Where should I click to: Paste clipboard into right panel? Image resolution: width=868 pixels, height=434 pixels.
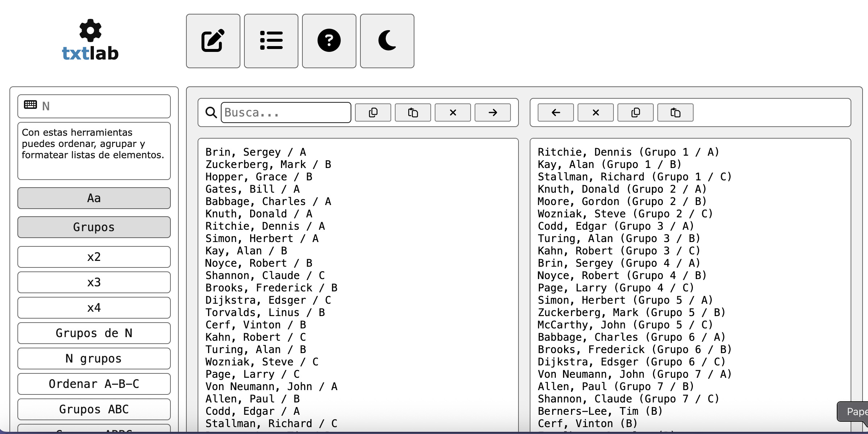tap(675, 112)
